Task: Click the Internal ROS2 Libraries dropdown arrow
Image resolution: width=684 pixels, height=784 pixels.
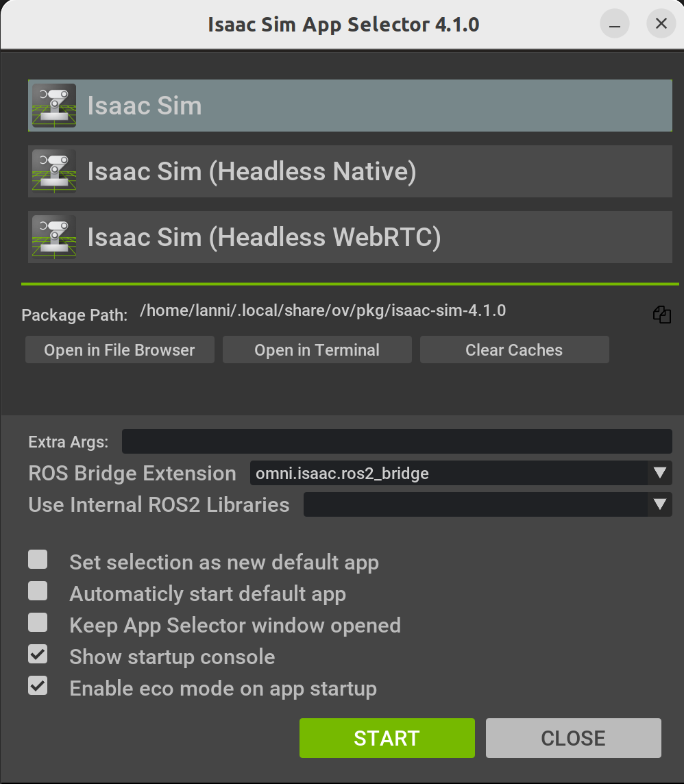Action: click(x=659, y=504)
